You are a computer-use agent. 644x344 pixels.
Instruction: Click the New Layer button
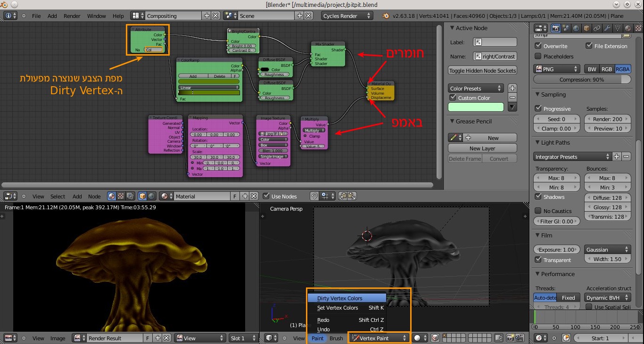tap(482, 148)
